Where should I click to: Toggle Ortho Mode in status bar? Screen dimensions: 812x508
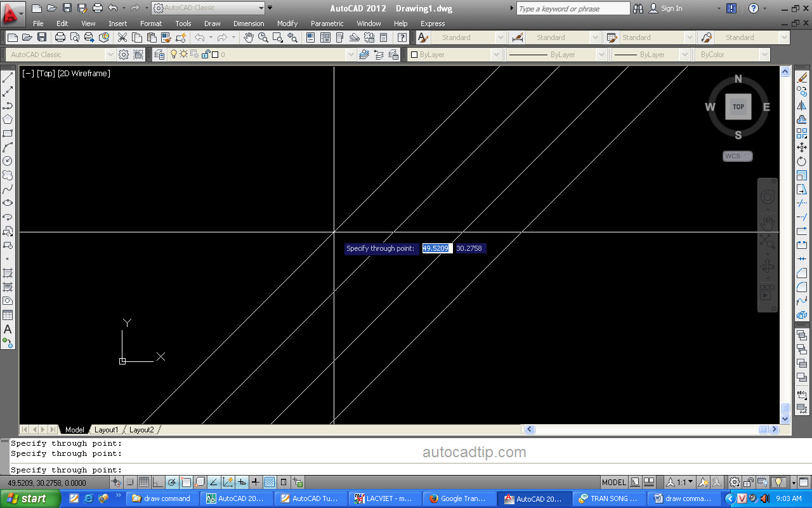(x=158, y=482)
